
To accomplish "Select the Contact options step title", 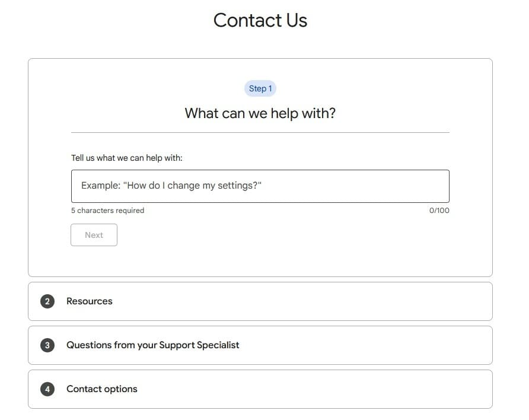I will pyautogui.click(x=102, y=389).
